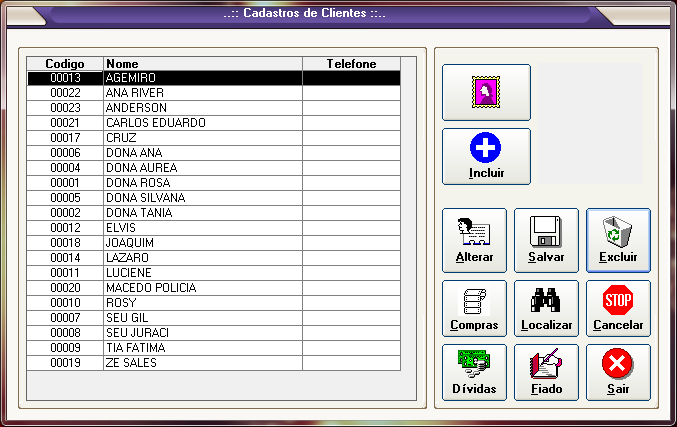677x427 pixels.
Task: Click code cell 00013
Action: (65, 78)
